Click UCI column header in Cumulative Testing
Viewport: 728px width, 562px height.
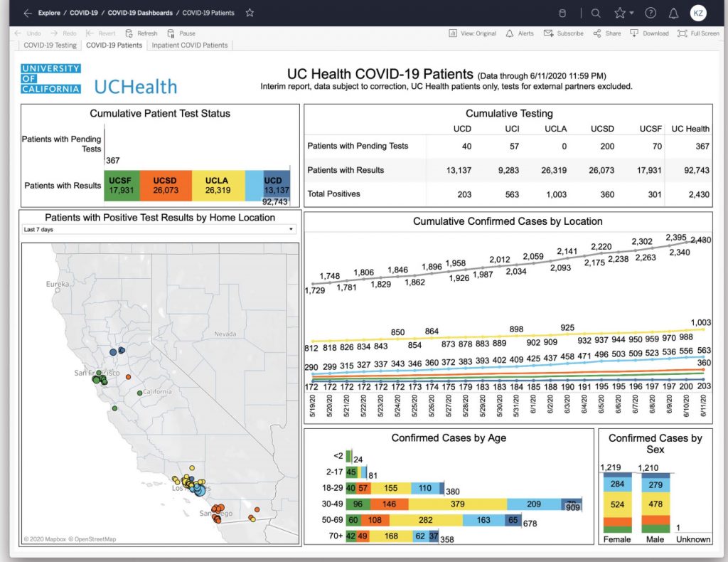point(512,129)
